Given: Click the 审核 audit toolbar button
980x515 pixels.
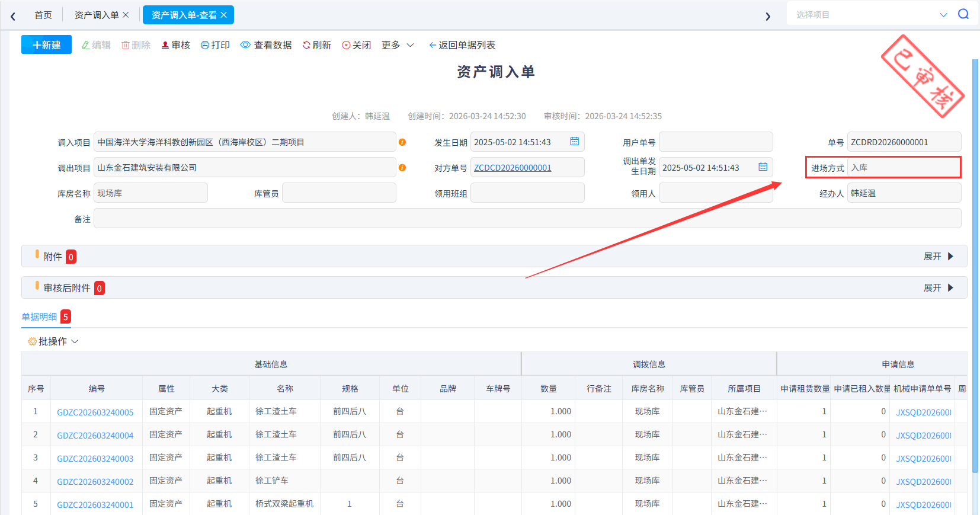Looking at the screenshot, I should [176, 45].
